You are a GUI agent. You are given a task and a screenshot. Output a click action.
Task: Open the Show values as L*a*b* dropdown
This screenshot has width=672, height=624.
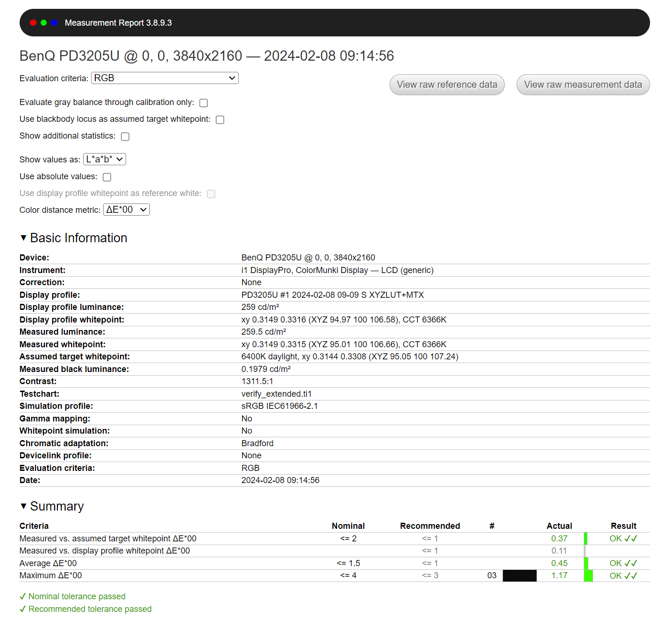[x=105, y=159]
